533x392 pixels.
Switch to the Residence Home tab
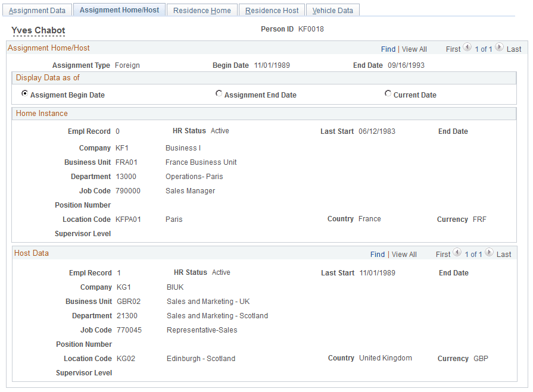[202, 10]
